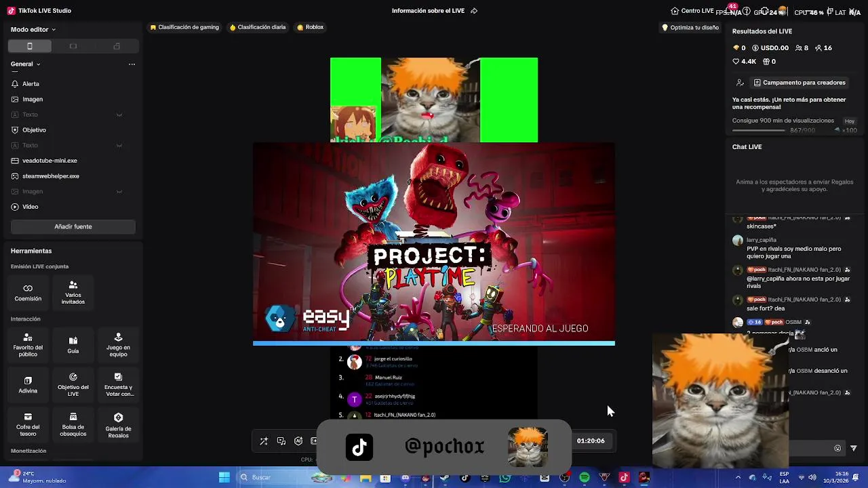Show the hidden Imagen source above Vídeo
868x488 pixels.
pos(119,191)
